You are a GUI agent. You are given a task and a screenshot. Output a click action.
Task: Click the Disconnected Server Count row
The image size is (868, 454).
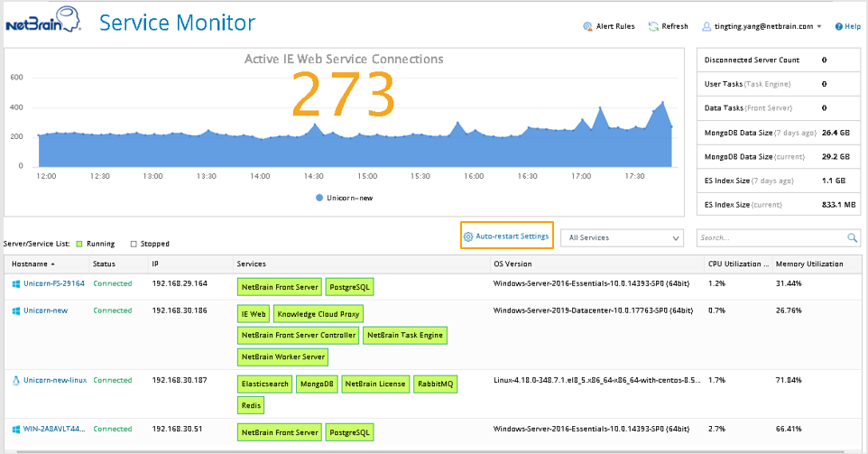coord(779,60)
